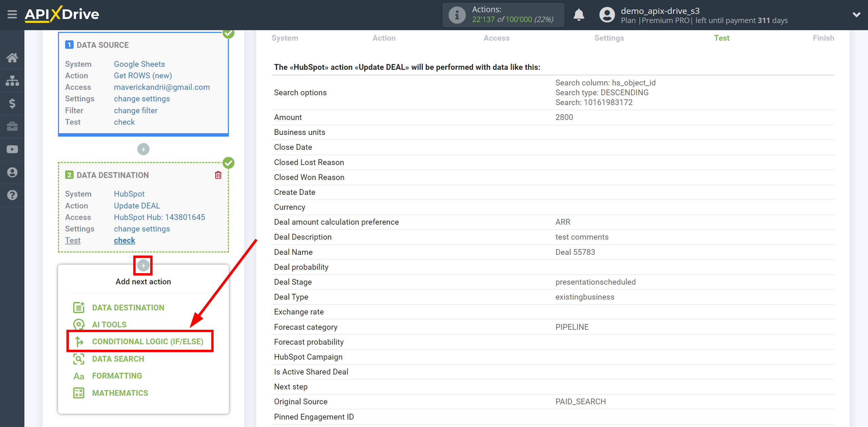
Task: Click Forecast category value PIPELINE
Action: [572, 327]
